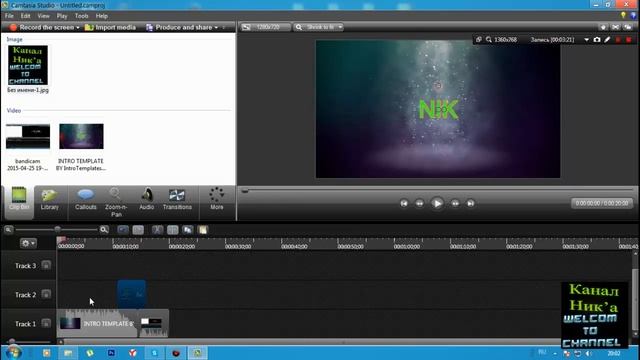This screenshot has width=640, height=360.
Task: Click the Bandicam stop recording button
Action: tap(629, 40)
